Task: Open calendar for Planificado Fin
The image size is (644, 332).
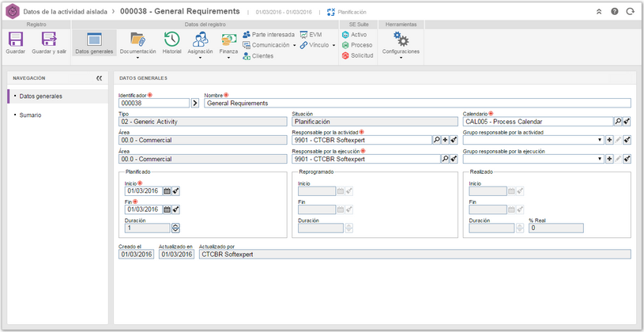Action: (168, 209)
